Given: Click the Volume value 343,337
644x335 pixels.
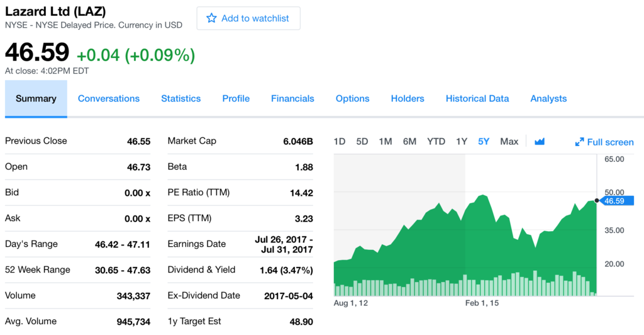Looking at the screenshot, I should [x=133, y=297].
